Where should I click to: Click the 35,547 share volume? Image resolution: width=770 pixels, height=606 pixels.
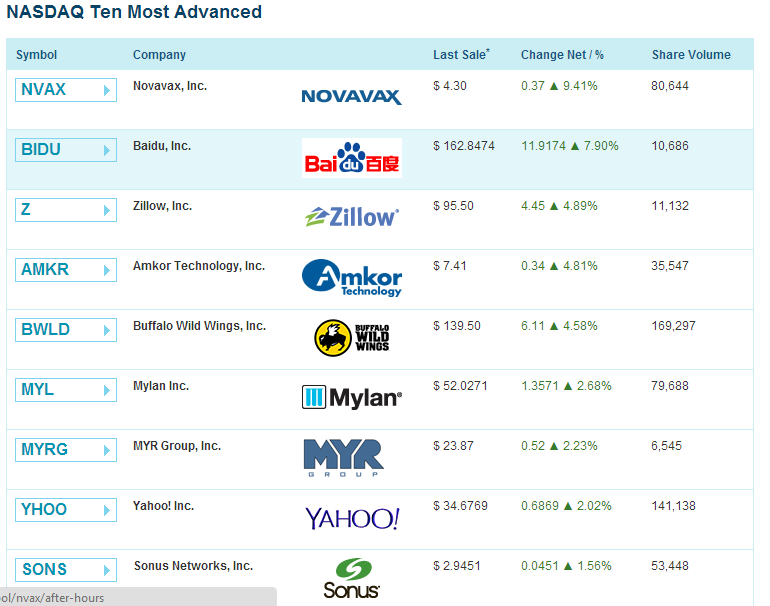[670, 266]
